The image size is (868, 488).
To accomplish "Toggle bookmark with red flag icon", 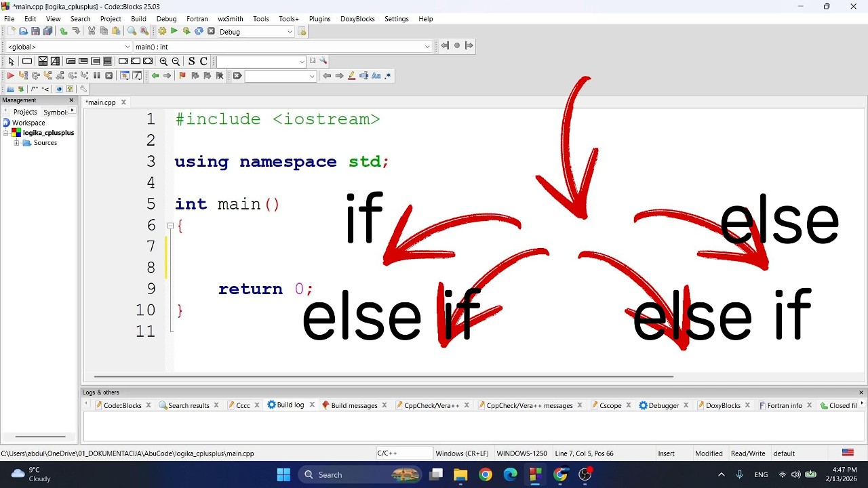I will point(182,75).
